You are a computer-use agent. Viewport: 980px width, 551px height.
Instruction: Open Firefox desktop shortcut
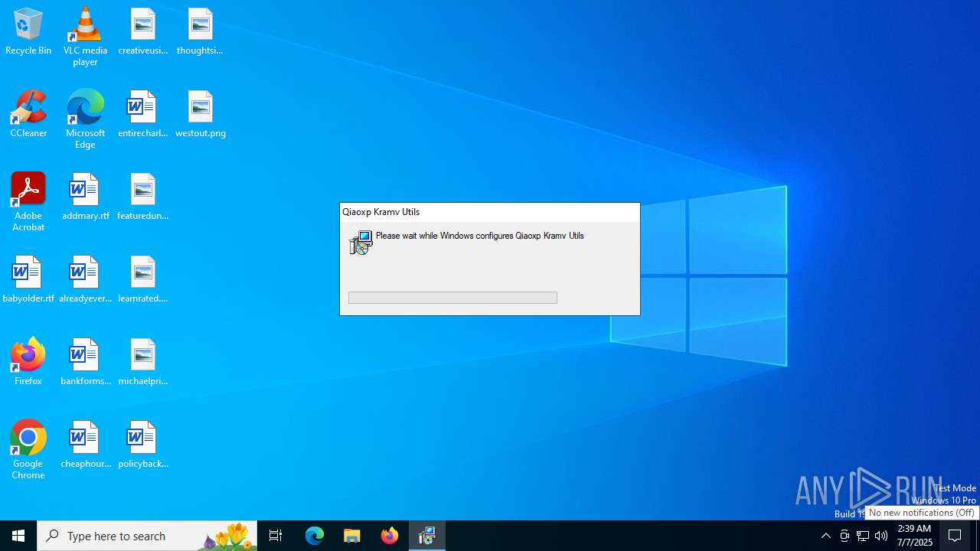[28, 363]
